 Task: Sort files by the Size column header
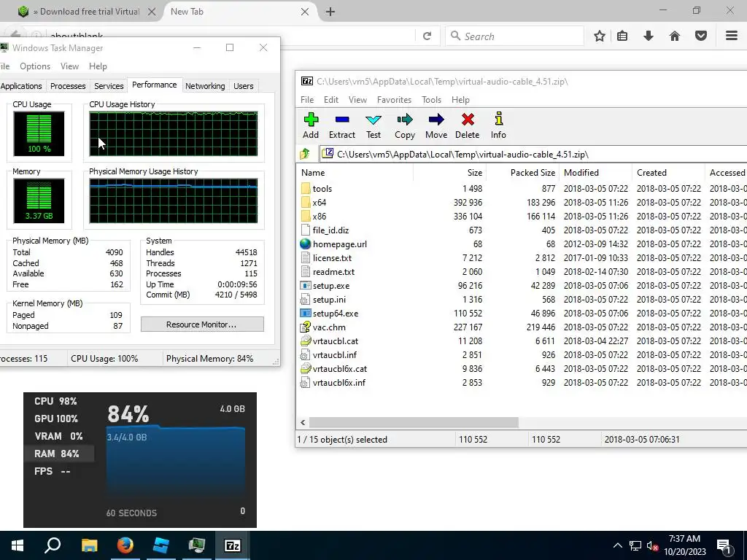click(x=449, y=172)
